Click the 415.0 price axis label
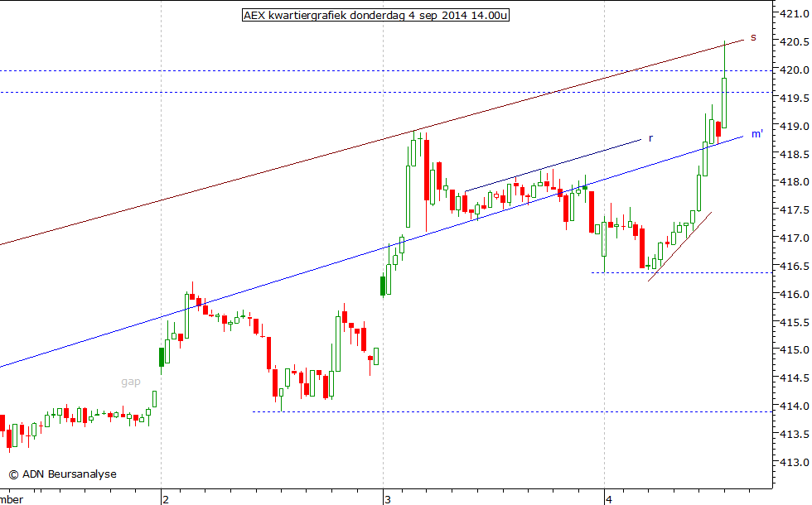 point(795,349)
